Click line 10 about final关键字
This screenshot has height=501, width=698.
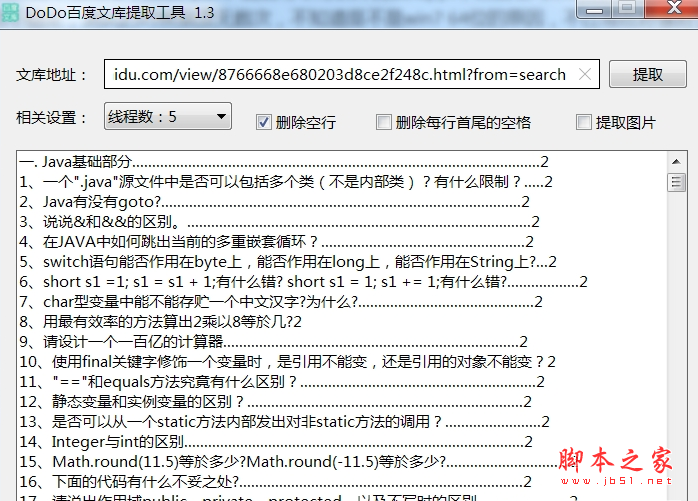tap(287, 362)
